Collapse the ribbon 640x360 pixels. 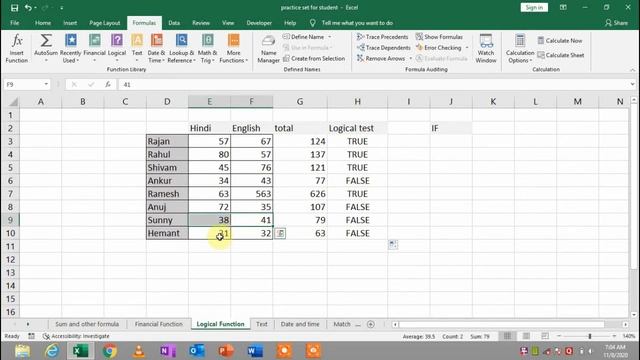(x=632, y=70)
